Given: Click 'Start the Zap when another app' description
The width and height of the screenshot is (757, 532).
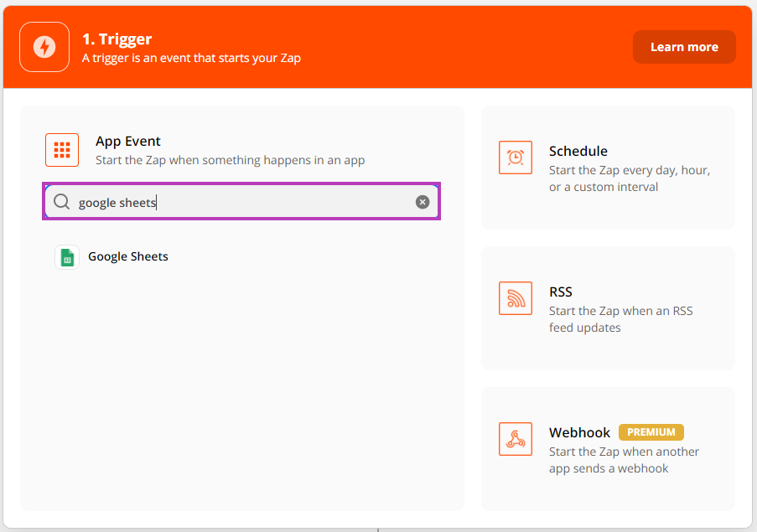Looking at the screenshot, I should pos(624,460).
